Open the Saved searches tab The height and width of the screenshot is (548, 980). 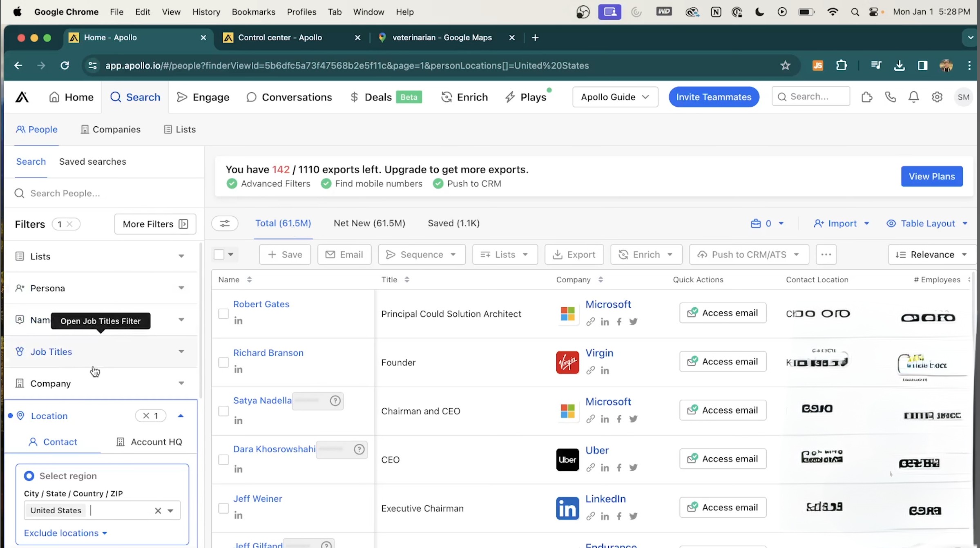click(93, 161)
